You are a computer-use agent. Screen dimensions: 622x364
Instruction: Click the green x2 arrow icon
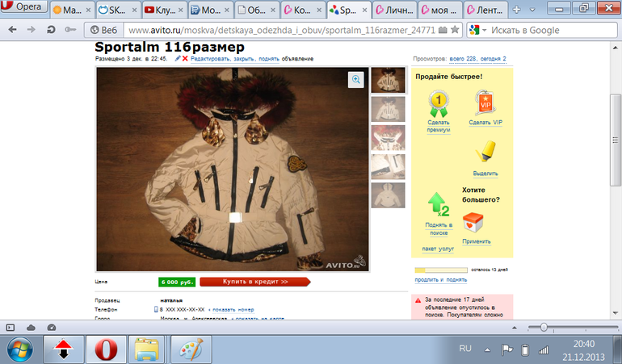pyautogui.click(x=439, y=205)
